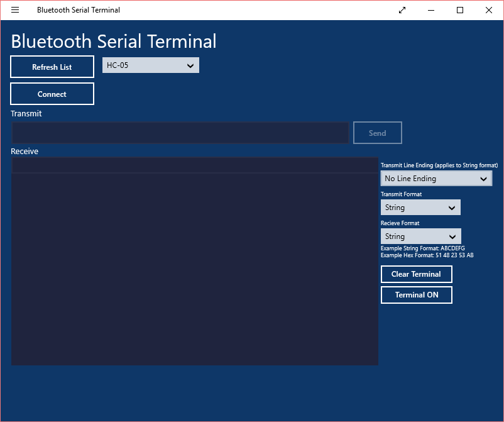Click the full-screen expand arrows icon
Screen dimensions: 504x422
pos(402,10)
